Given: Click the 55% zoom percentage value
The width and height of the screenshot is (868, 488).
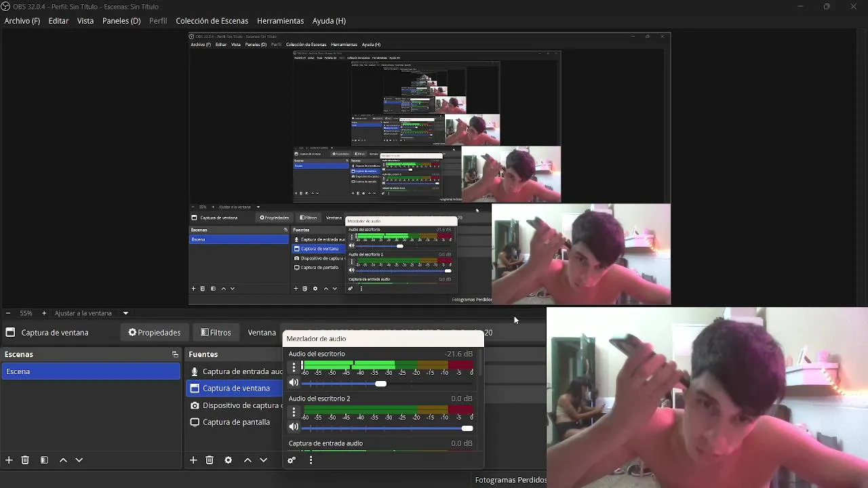Looking at the screenshot, I should pyautogui.click(x=26, y=313).
